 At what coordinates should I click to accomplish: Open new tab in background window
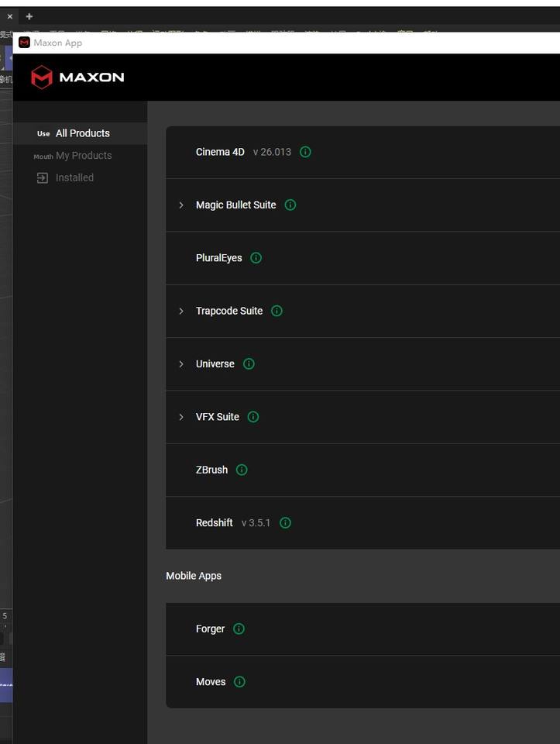[29, 16]
